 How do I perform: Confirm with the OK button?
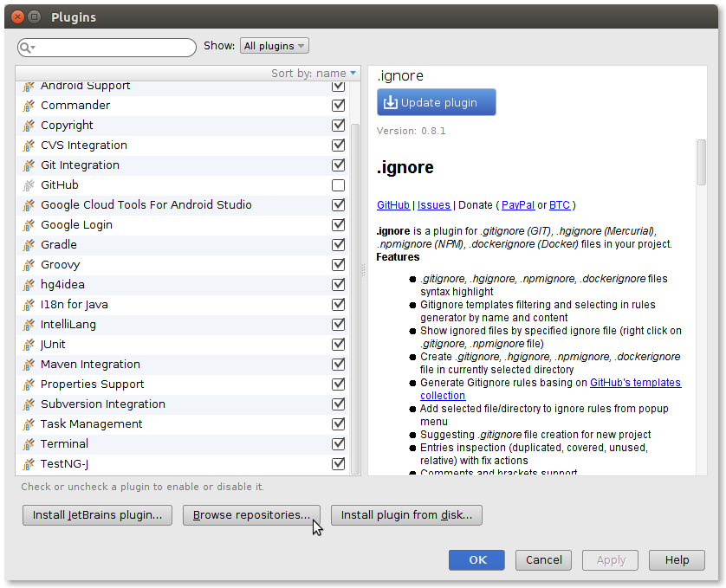476,560
